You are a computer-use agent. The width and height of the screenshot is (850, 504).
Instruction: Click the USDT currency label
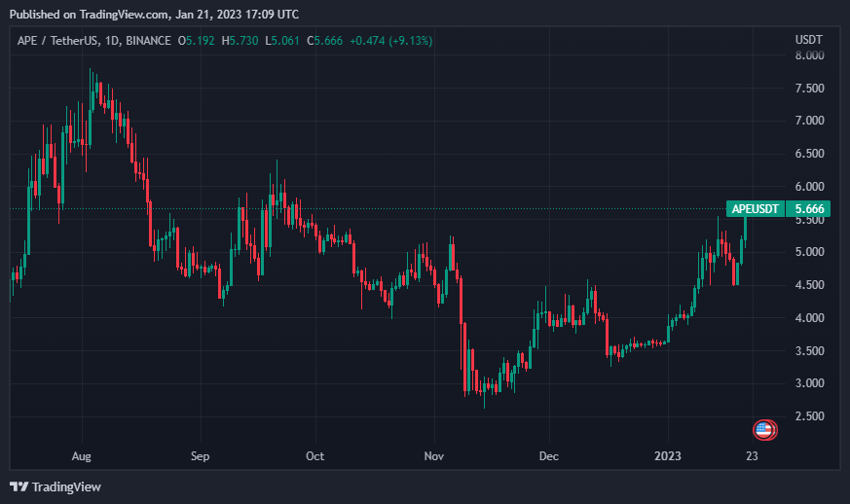809,40
